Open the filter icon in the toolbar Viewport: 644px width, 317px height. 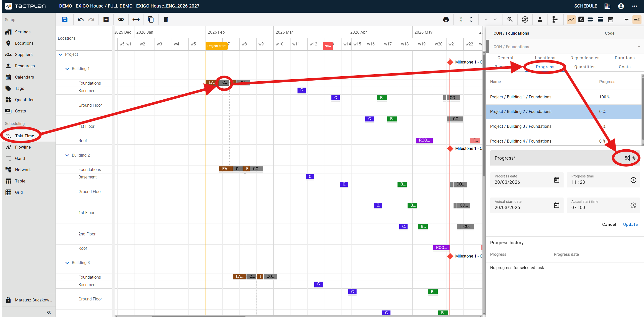(x=627, y=20)
